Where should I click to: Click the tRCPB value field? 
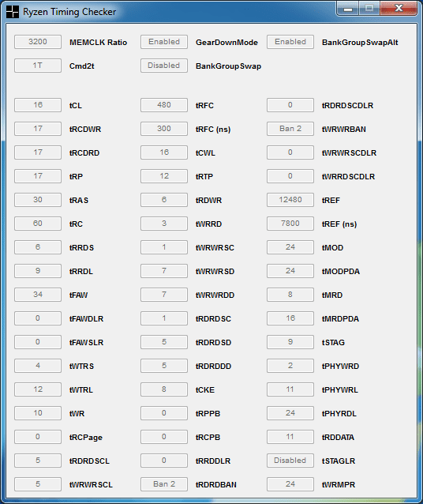click(164, 437)
